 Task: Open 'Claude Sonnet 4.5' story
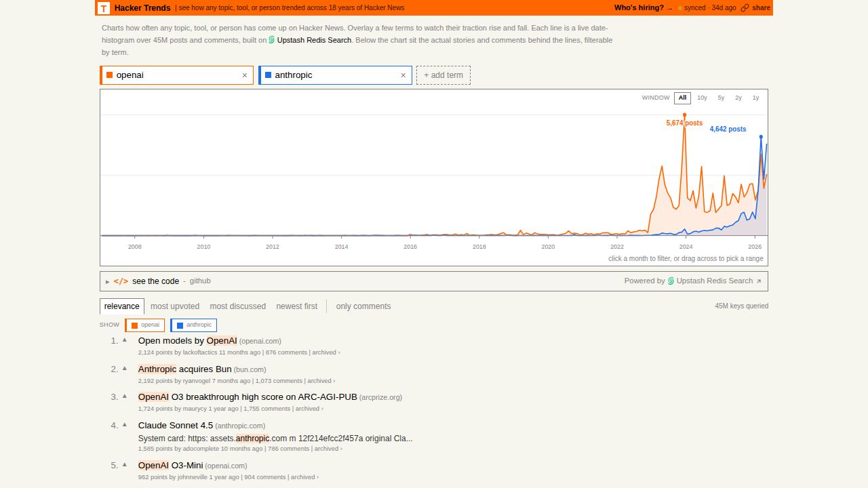point(176,426)
